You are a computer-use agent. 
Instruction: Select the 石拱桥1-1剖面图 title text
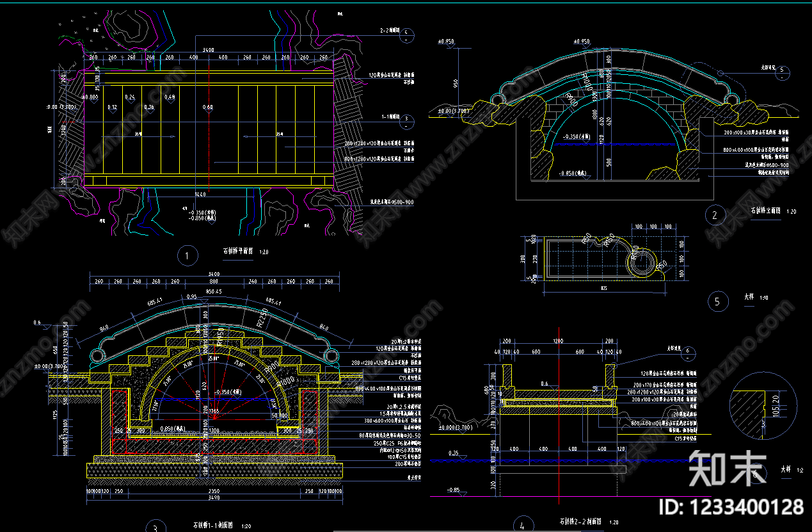(x=212, y=526)
